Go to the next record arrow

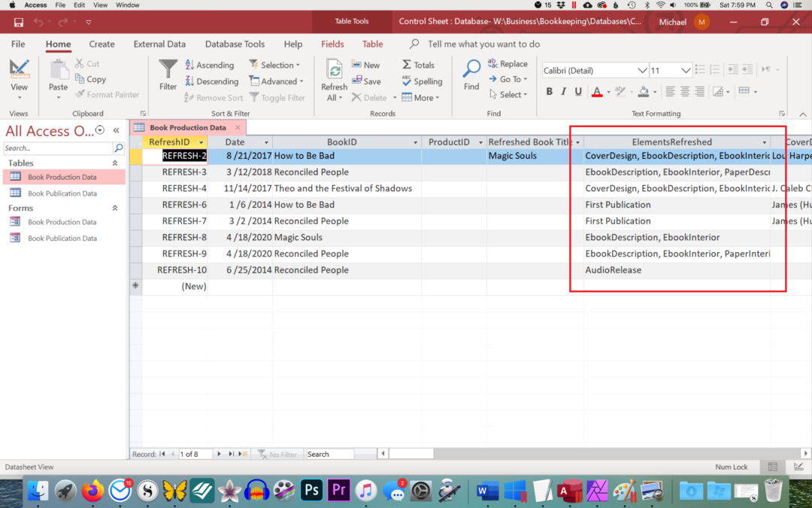219,454
